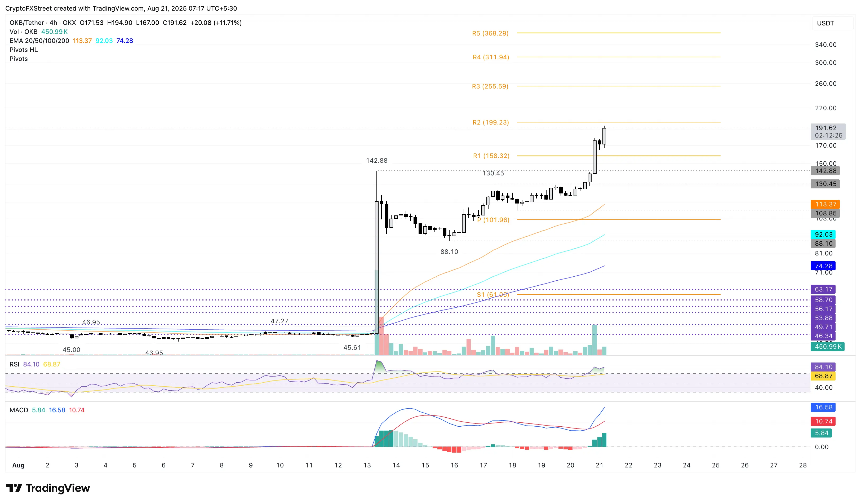
Task: Click the Vol · OKB volume legend
Action: [24, 32]
